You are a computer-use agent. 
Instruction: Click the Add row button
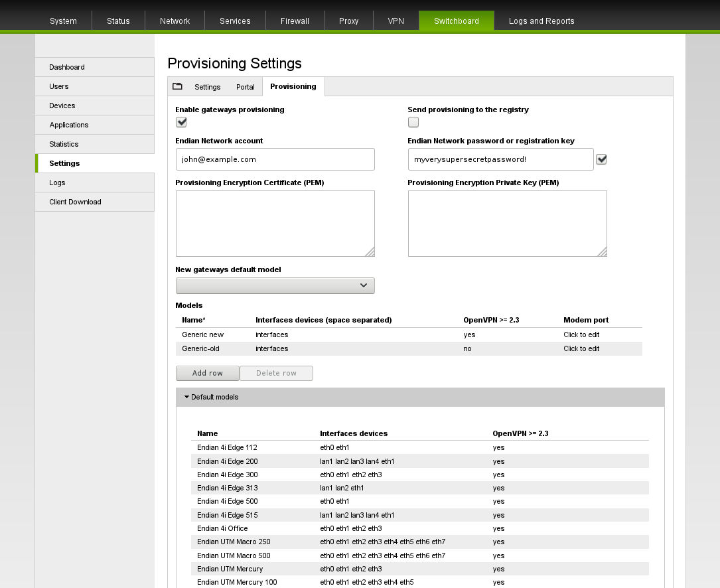coord(208,373)
